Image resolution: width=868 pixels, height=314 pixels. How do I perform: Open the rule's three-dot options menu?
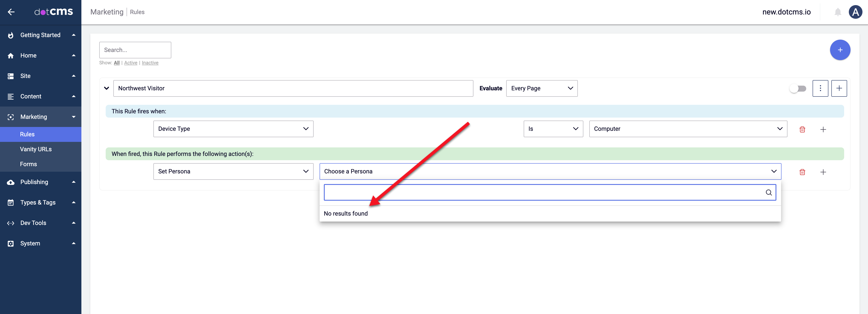pos(820,88)
